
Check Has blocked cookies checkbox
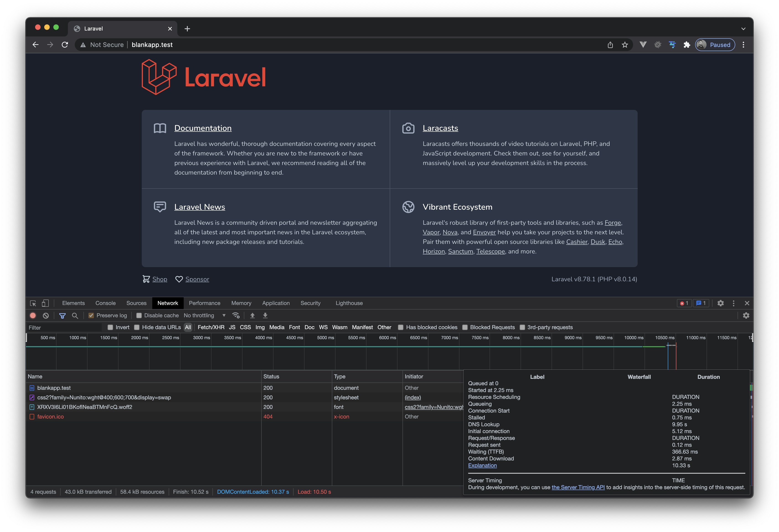401,327
